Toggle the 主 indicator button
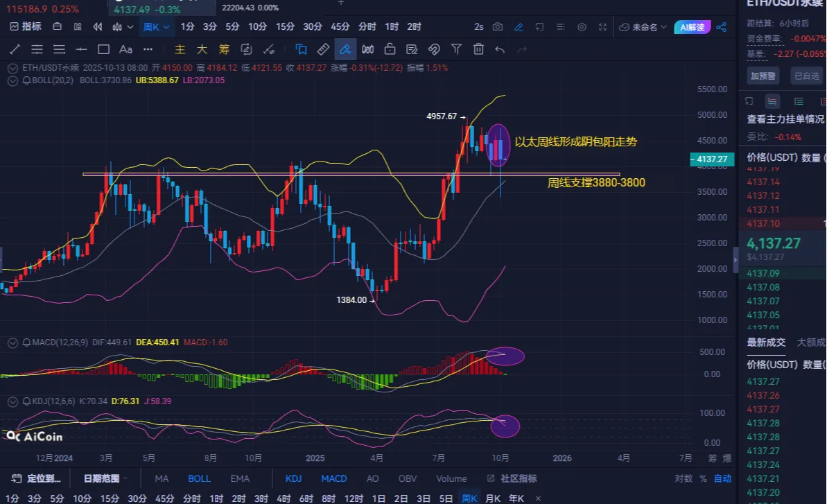Image resolution: width=827 pixels, height=504 pixels. click(x=180, y=49)
